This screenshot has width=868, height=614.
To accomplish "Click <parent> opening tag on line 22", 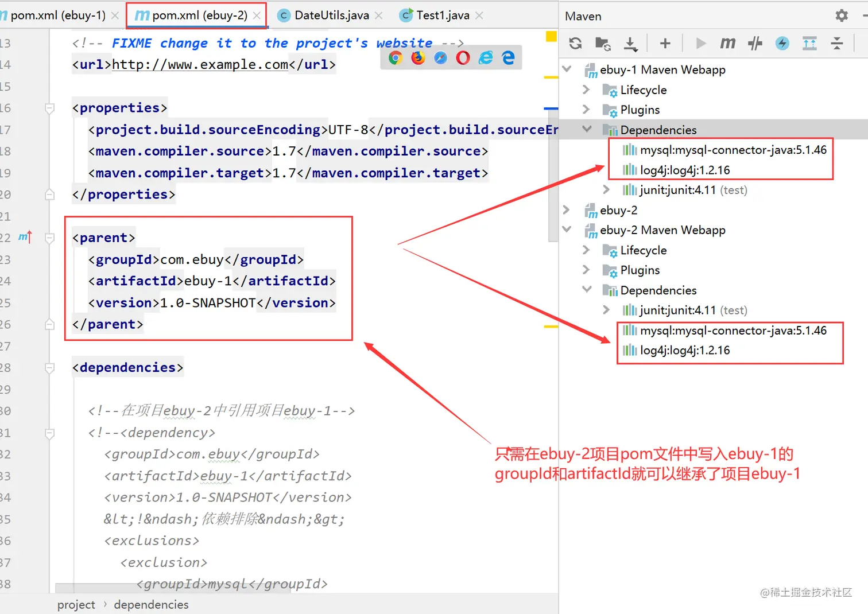I will pyautogui.click(x=104, y=238).
